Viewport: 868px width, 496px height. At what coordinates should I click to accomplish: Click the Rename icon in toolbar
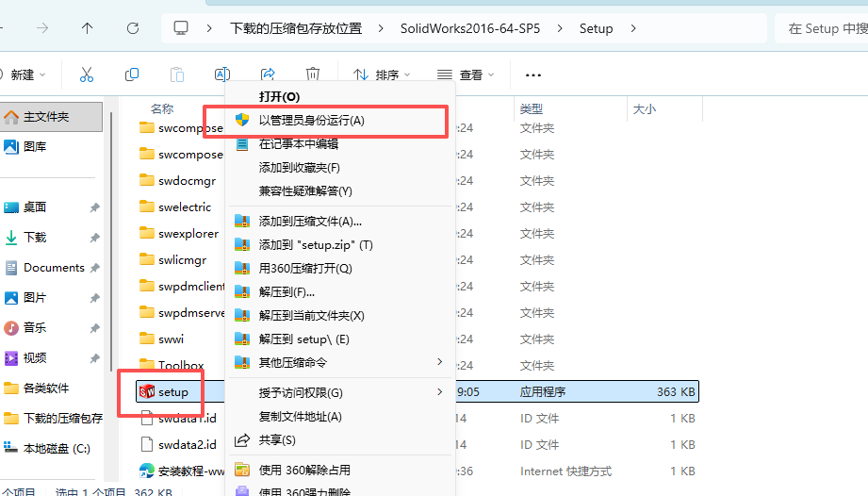point(222,74)
